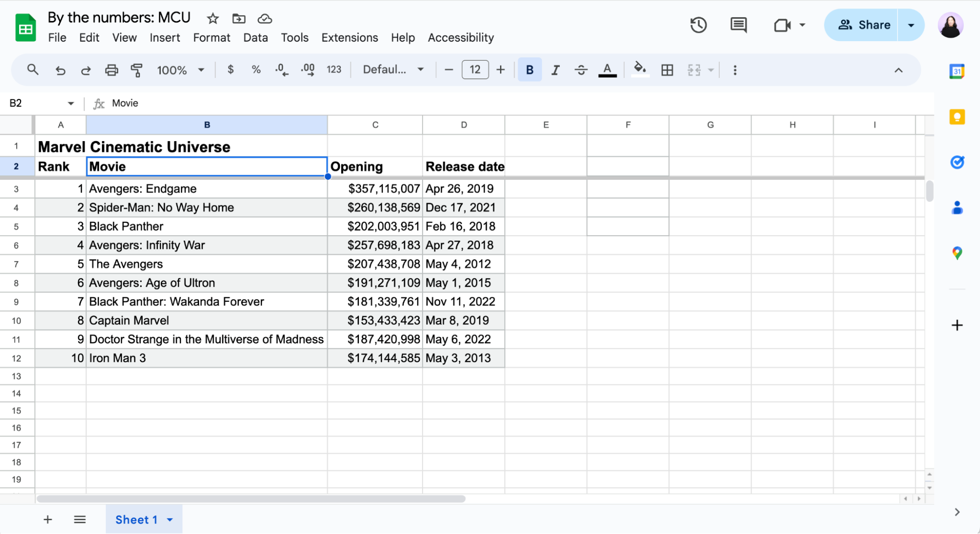
Task: Print the spreadsheet
Action: click(x=111, y=70)
